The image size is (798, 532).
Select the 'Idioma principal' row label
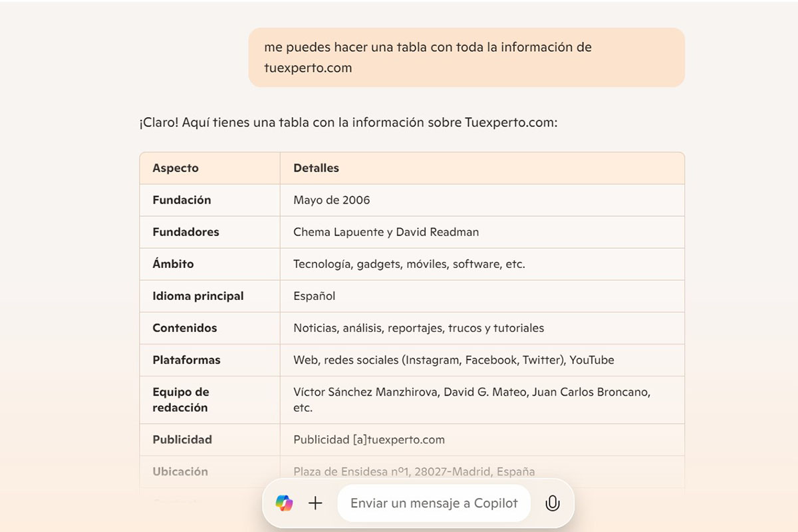[x=198, y=296]
